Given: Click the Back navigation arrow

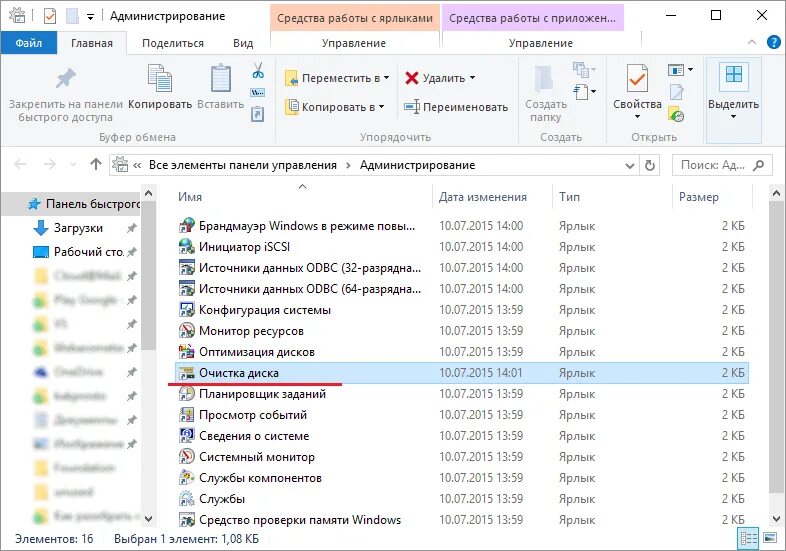Looking at the screenshot, I should pos(21,164).
